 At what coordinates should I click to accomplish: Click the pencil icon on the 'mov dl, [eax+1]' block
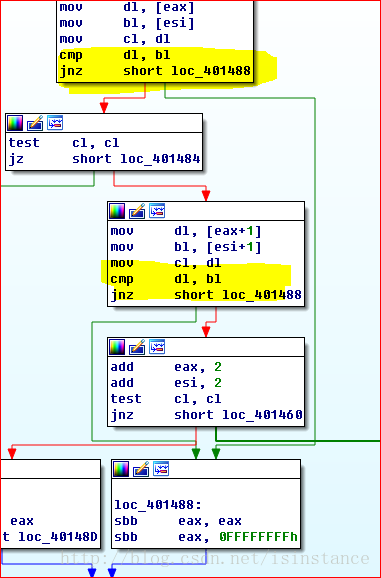137,211
